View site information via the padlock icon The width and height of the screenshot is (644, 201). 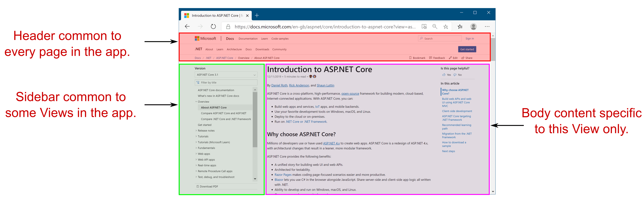point(228,27)
